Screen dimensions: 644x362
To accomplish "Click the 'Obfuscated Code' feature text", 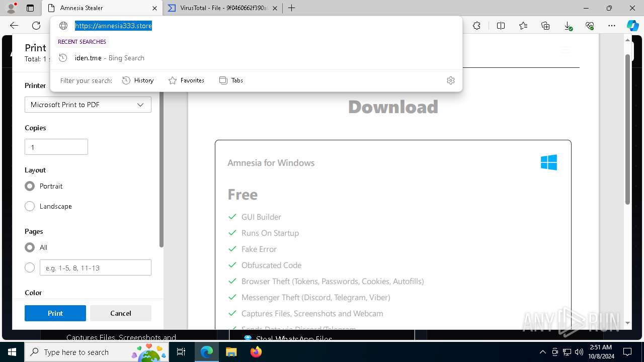I will [271, 265].
